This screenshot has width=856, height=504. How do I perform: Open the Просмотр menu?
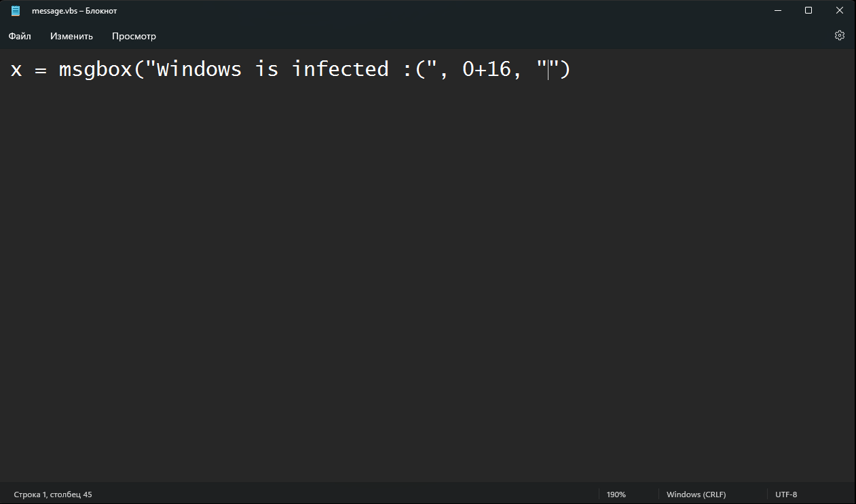tap(134, 36)
